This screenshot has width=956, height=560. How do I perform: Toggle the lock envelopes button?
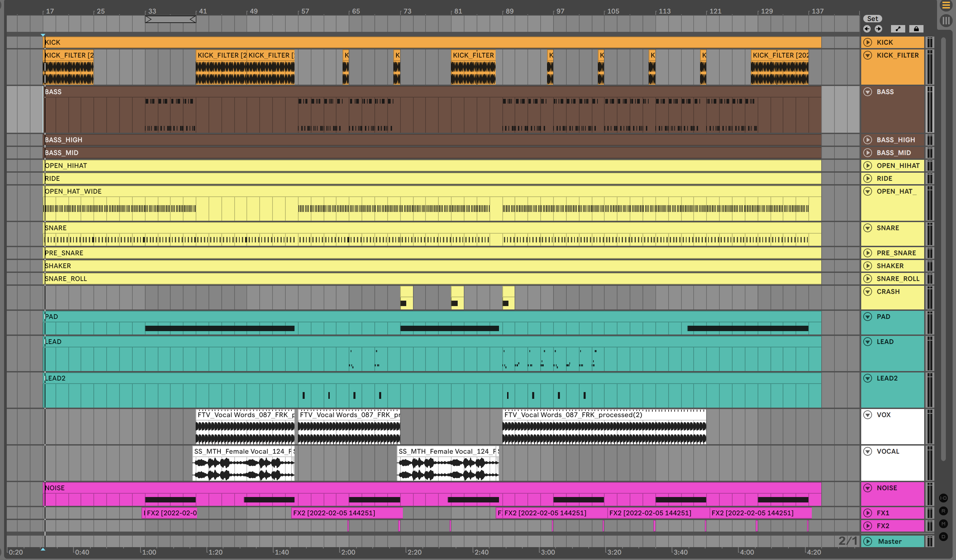(x=916, y=29)
